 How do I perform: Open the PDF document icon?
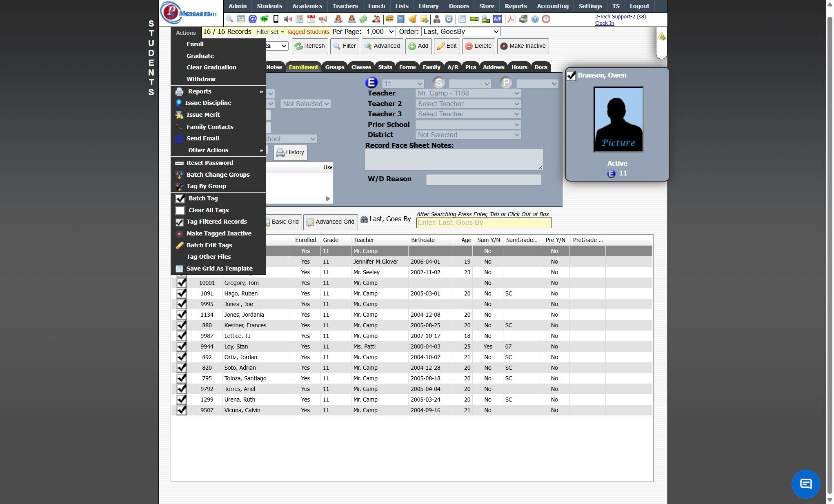pos(511,19)
